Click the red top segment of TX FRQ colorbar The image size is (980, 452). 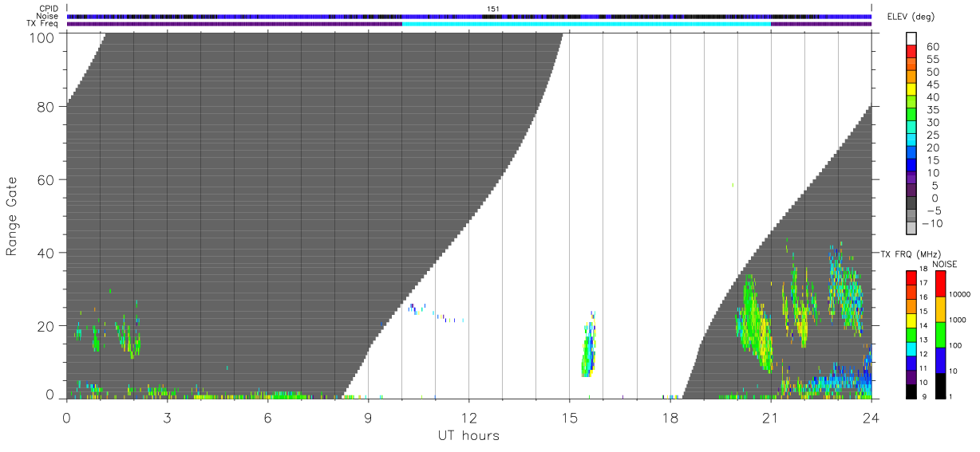coord(911,277)
